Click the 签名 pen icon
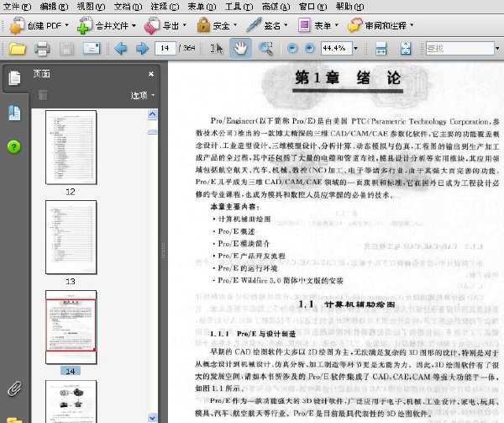Screen dimensions: 504x423 tap(254, 24)
